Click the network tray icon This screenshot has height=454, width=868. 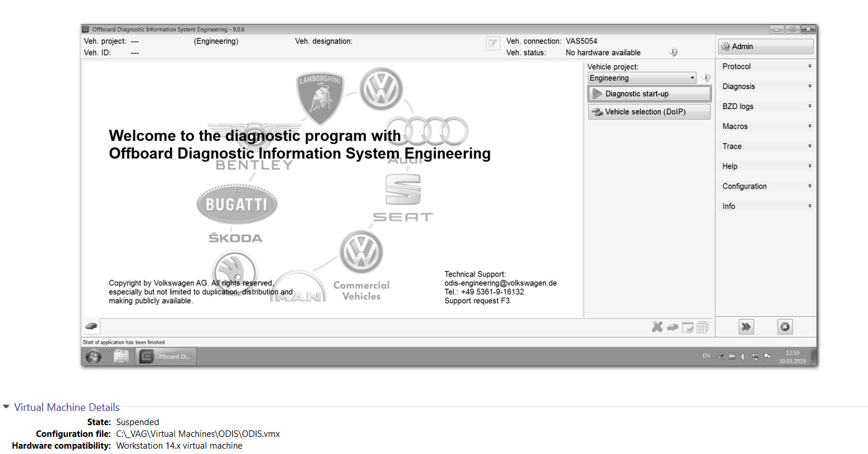coord(756,356)
